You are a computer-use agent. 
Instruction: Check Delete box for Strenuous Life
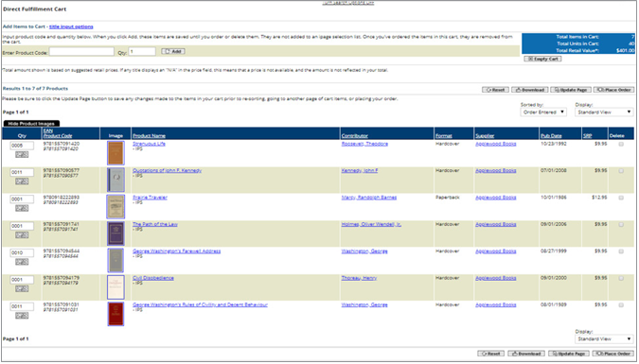tap(621, 144)
